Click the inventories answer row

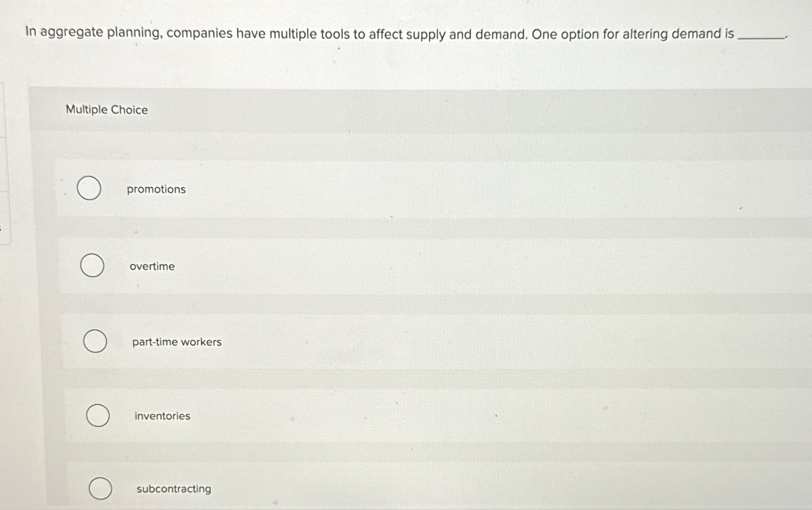point(400,416)
